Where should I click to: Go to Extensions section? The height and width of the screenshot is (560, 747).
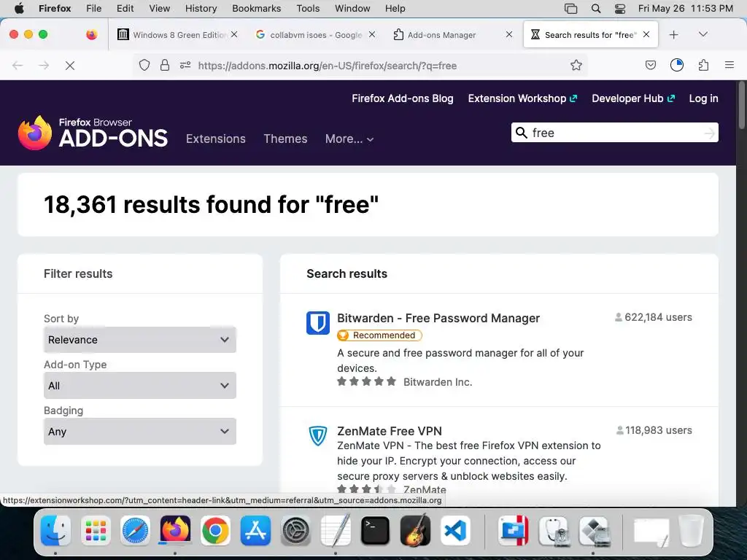point(216,139)
